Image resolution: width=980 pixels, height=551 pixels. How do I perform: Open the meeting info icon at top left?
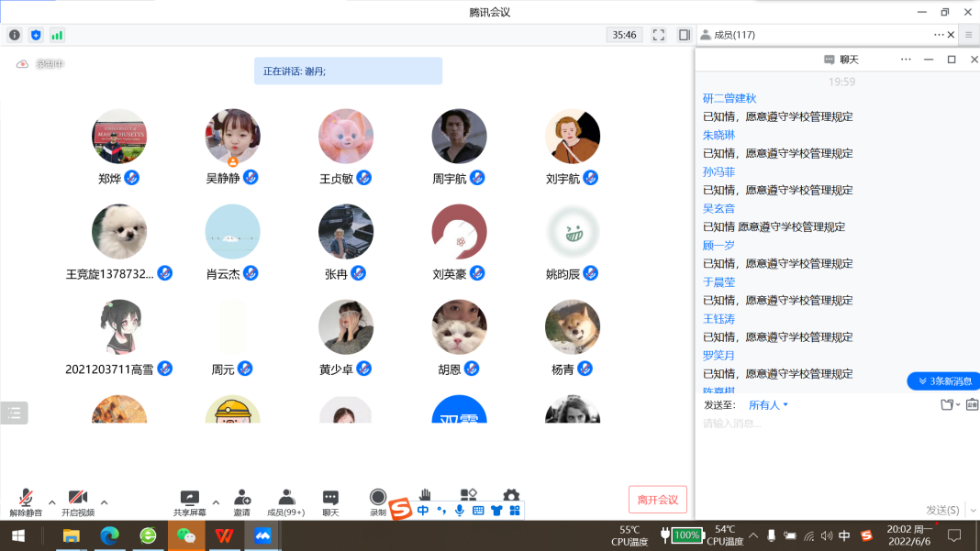(x=14, y=35)
